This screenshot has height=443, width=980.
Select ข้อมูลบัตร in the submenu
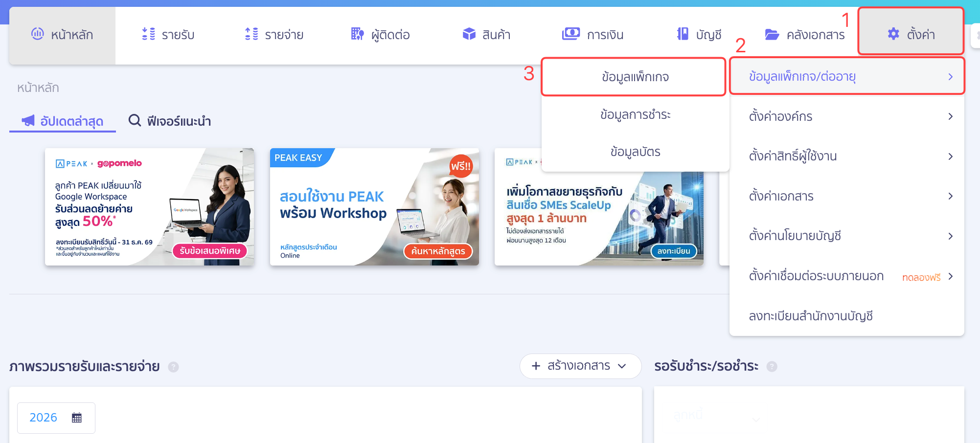tap(635, 152)
